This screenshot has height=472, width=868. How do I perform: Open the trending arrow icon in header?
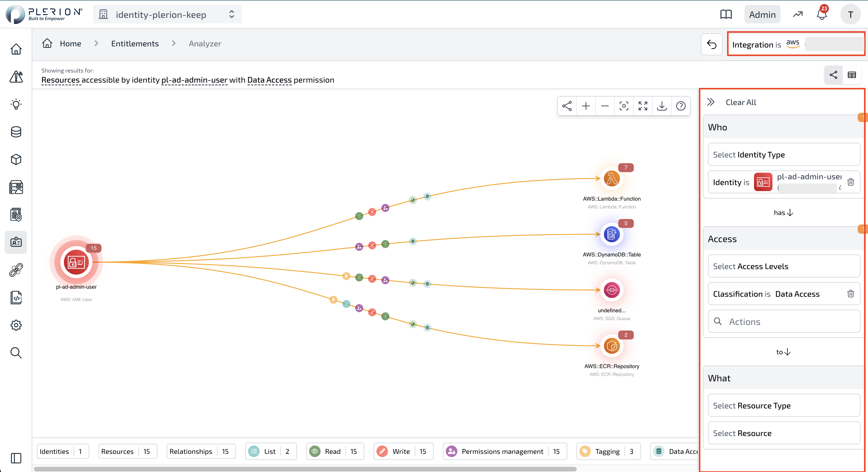pyautogui.click(x=797, y=14)
